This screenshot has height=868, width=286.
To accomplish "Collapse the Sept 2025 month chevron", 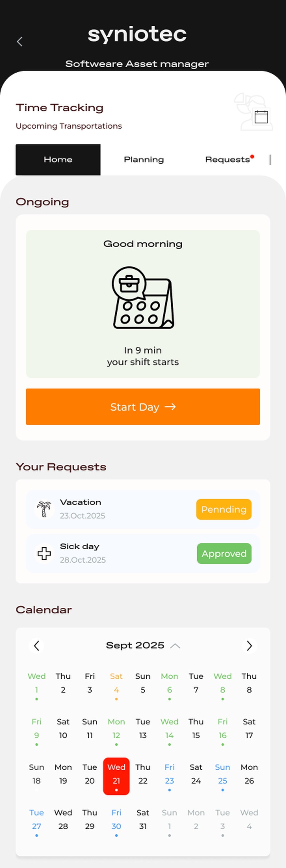I will click(x=175, y=645).
